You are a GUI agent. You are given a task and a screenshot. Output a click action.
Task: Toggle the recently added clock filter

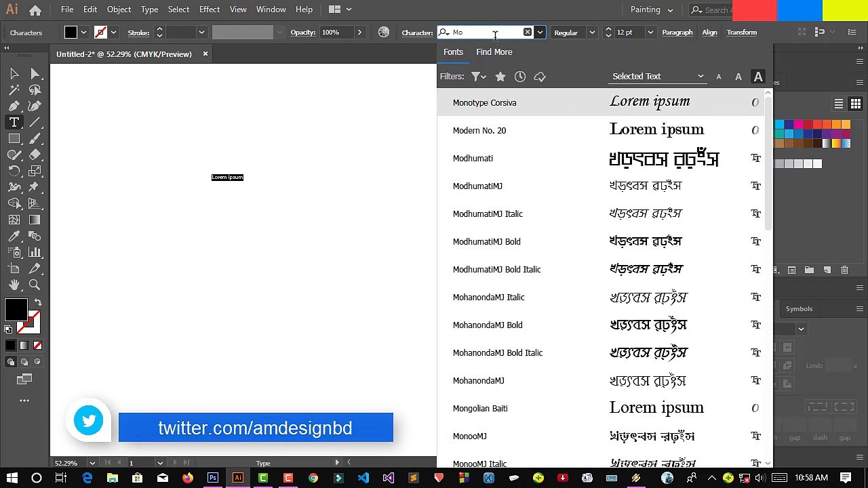tap(520, 77)
